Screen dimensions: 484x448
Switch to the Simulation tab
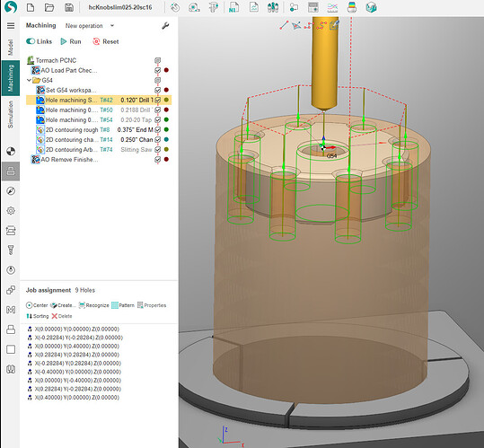[x=11, y=114]
